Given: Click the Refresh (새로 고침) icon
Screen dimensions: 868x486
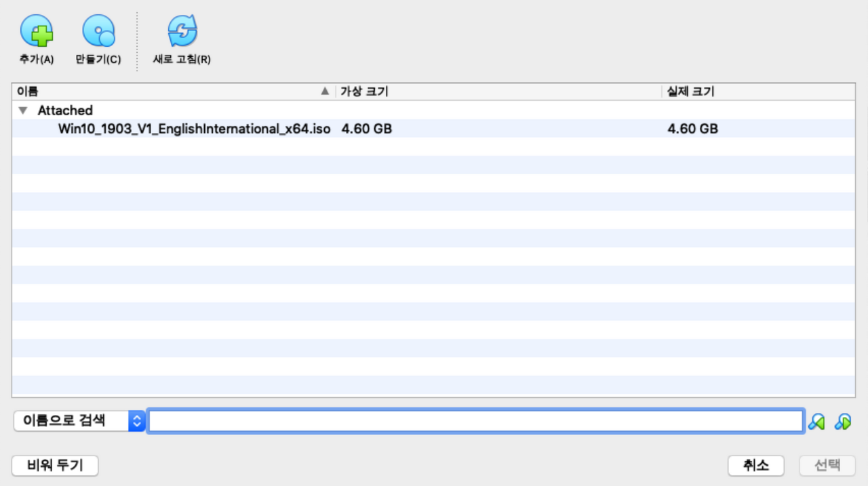Looking at the screenshot, I should [x=182, y=31].
